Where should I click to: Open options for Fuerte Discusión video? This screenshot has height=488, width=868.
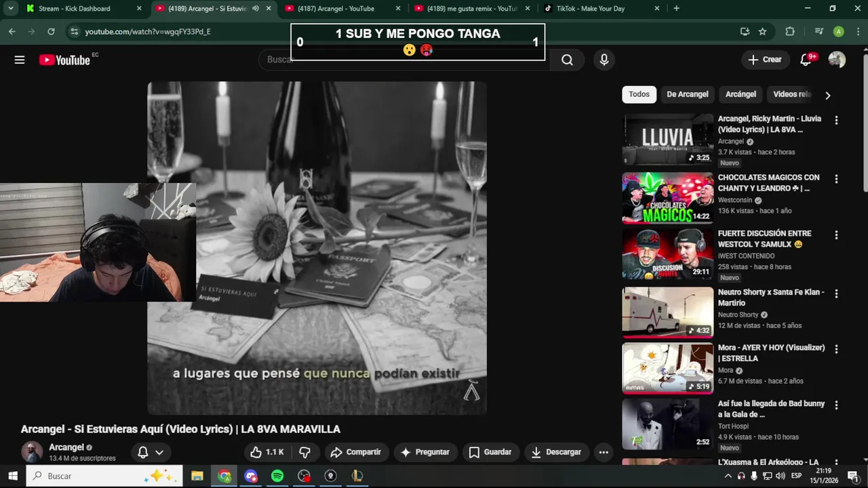836,235
